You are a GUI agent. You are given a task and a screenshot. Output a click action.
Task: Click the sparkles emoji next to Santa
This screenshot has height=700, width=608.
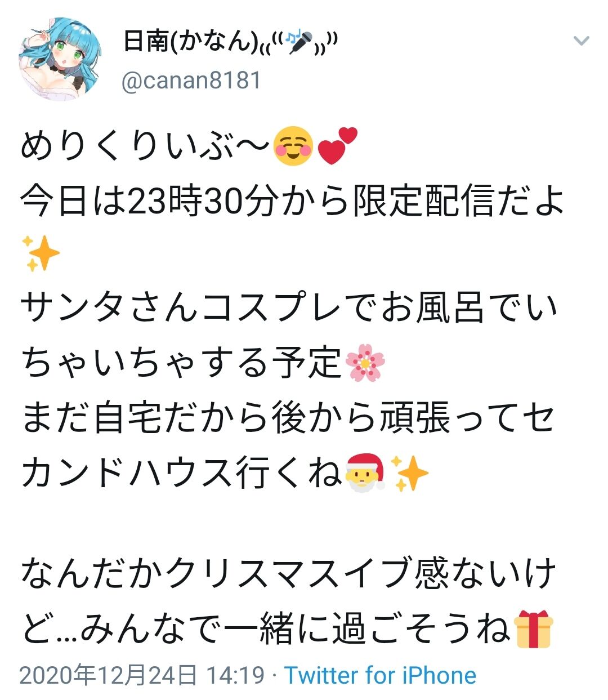point(409,472)
